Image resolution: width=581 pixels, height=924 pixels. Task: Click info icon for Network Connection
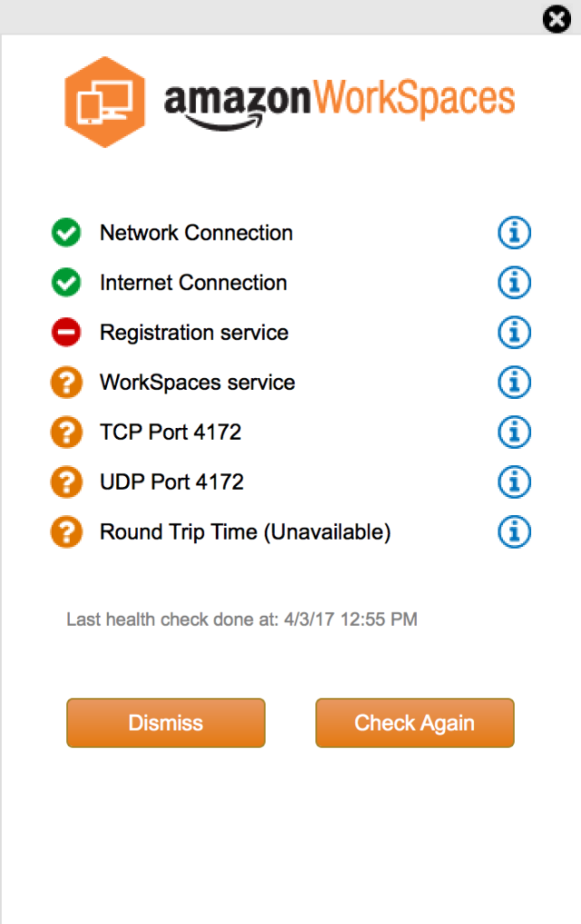click(515, 233)
